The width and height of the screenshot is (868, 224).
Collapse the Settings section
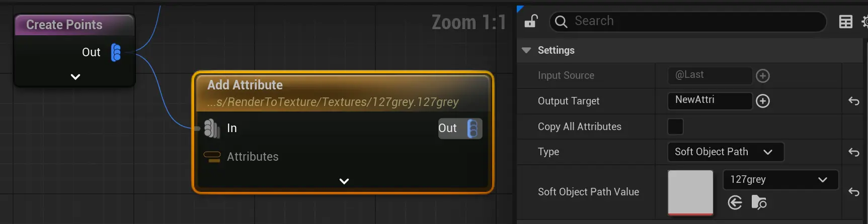click(x=526, y=50)
